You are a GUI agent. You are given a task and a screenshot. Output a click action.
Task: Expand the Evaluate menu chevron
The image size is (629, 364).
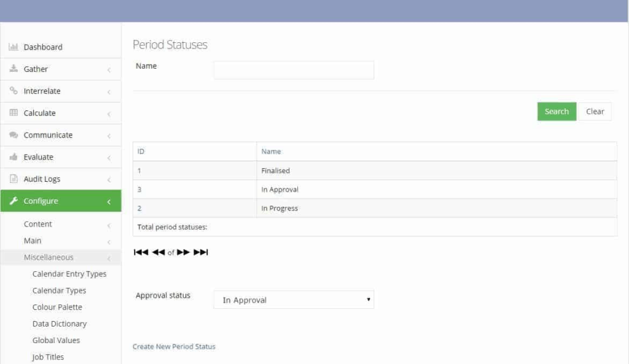point(109,158)
